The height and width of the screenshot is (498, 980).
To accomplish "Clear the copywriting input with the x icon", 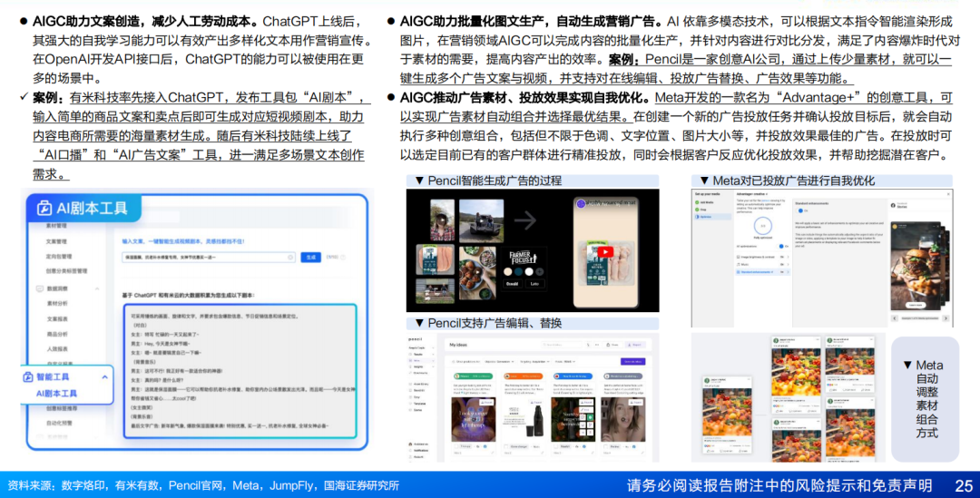I will (x=290, y=258).
